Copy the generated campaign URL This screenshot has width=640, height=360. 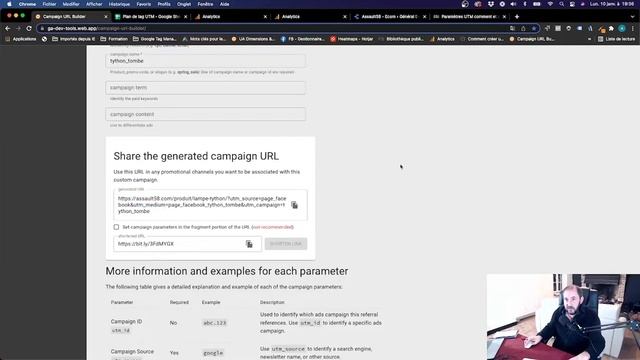[294, 205]
